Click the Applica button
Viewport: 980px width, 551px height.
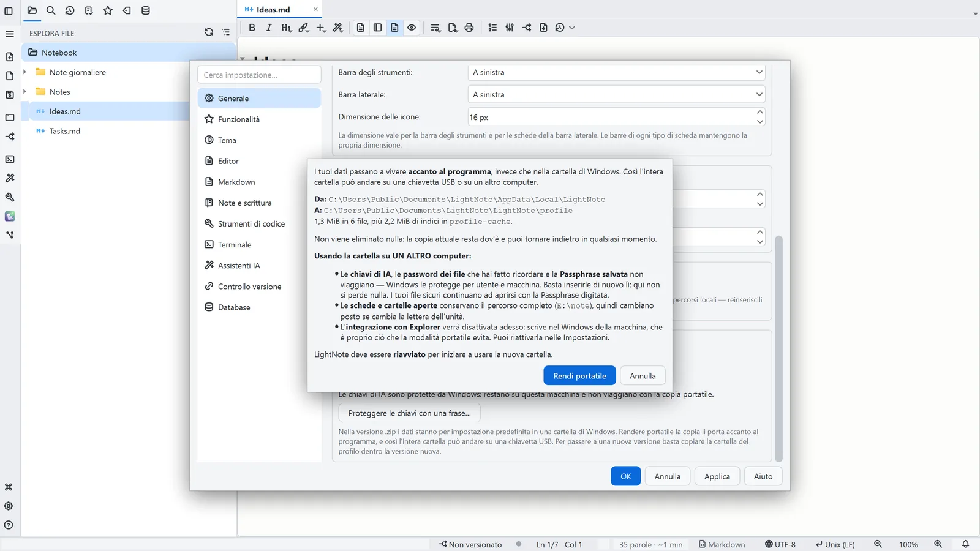click(x=717, y=476)
